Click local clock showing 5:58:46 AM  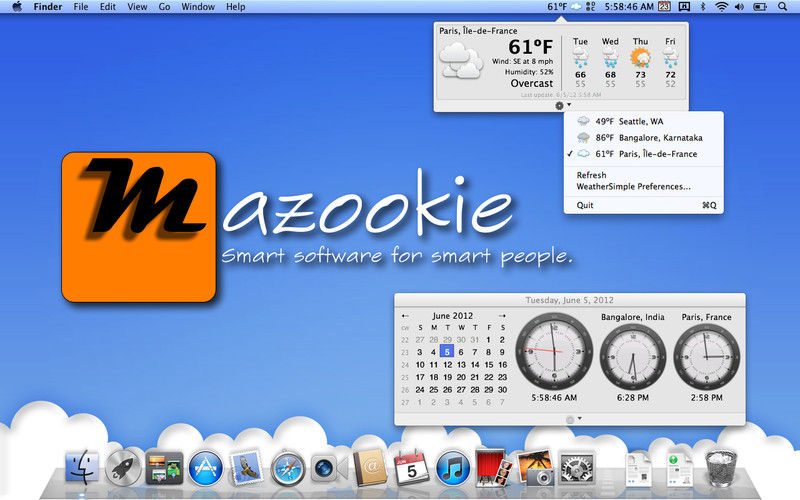tap(554, 352)
